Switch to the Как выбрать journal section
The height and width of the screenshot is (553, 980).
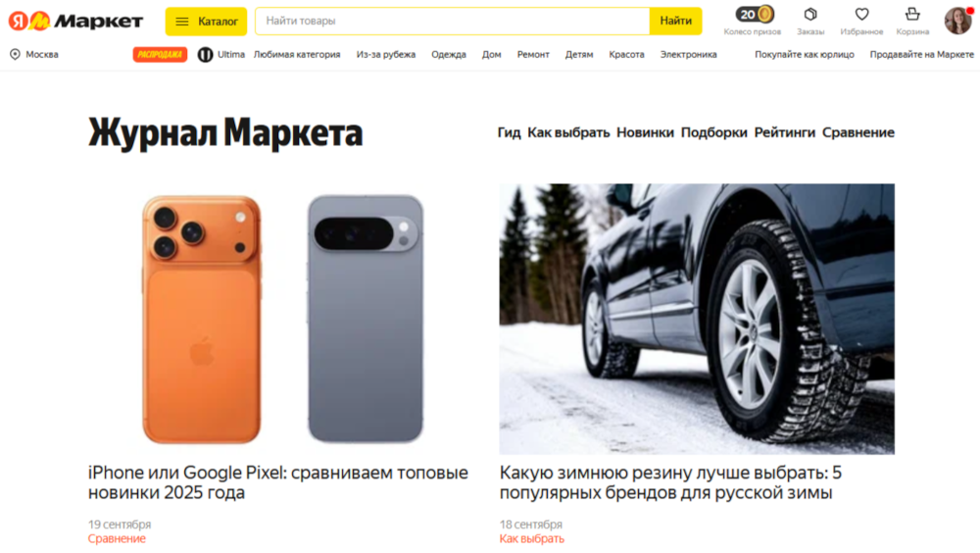coord(568,132)
